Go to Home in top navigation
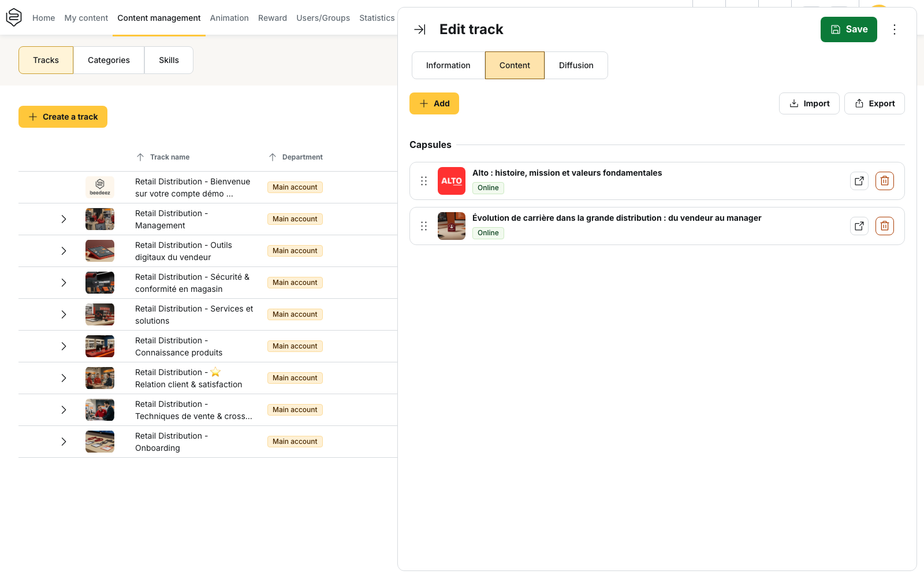 click(44, 18)
